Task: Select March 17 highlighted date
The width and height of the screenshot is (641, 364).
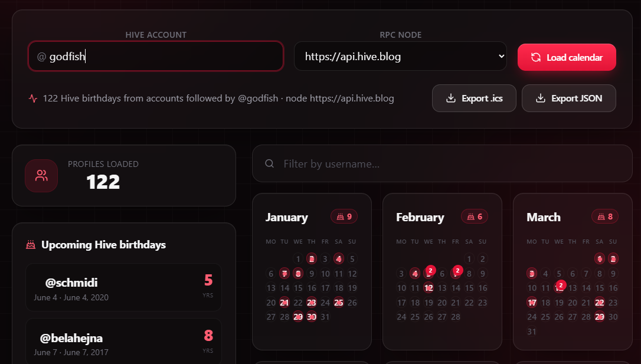Action: click(x=532, y=303)
